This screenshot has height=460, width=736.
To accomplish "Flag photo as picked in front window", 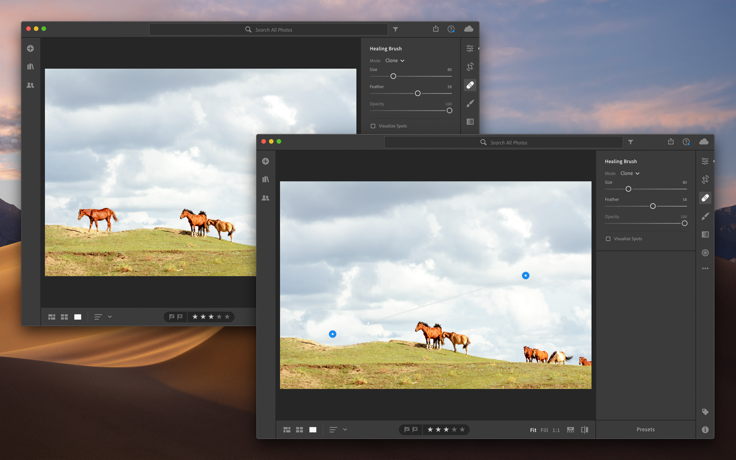I will click(x=406, y=429).
